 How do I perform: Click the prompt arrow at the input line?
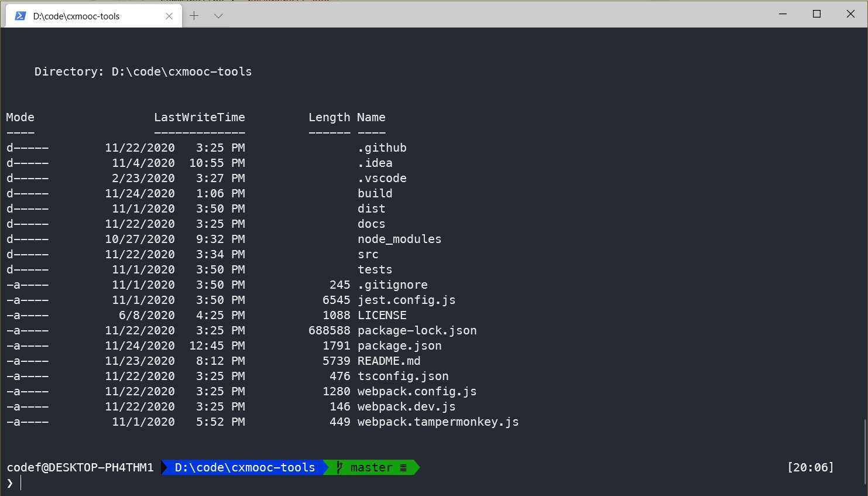[x=10, y=483]
